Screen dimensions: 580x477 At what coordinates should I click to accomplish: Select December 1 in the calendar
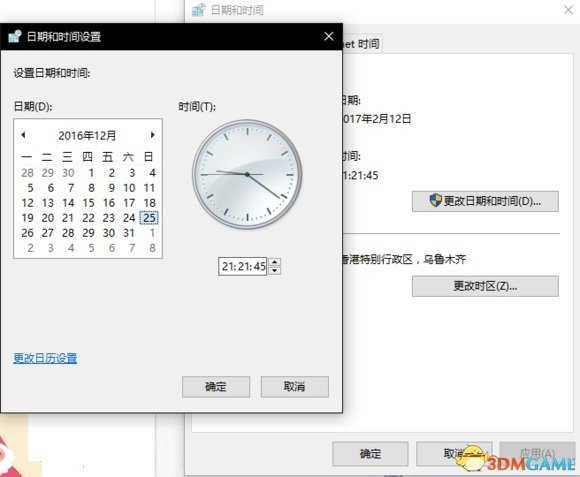[91, 173]
